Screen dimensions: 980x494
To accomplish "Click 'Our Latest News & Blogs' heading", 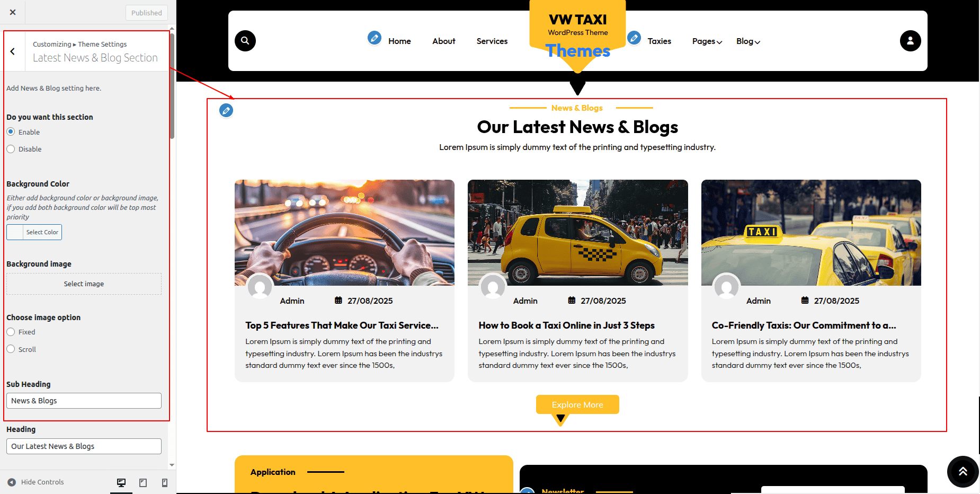I will [577, 127].
